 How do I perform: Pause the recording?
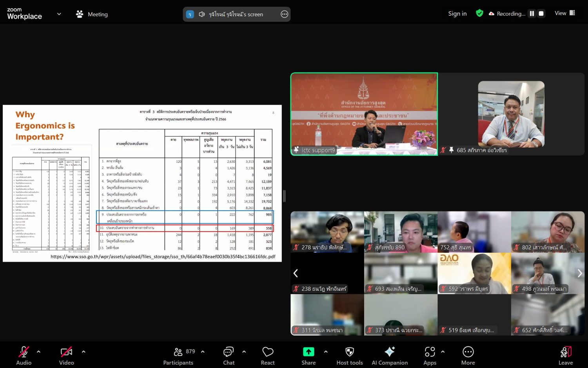532,14
